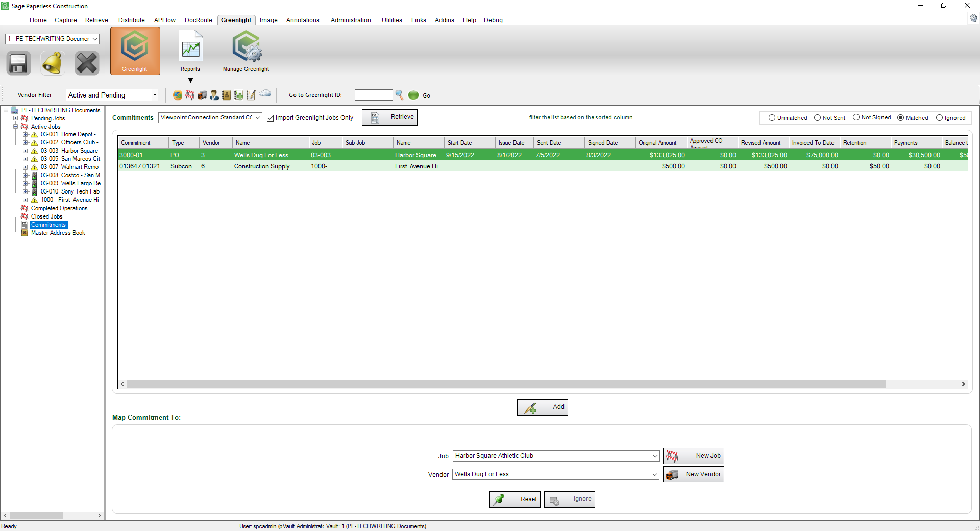Open the Annotations menu

click(303, 20)
